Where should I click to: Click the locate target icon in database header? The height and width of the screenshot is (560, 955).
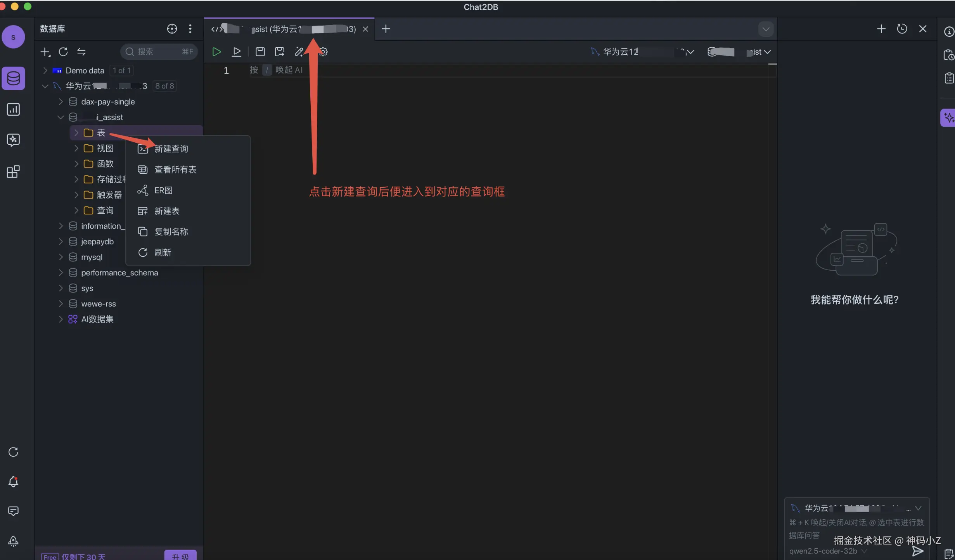[172, 29]
